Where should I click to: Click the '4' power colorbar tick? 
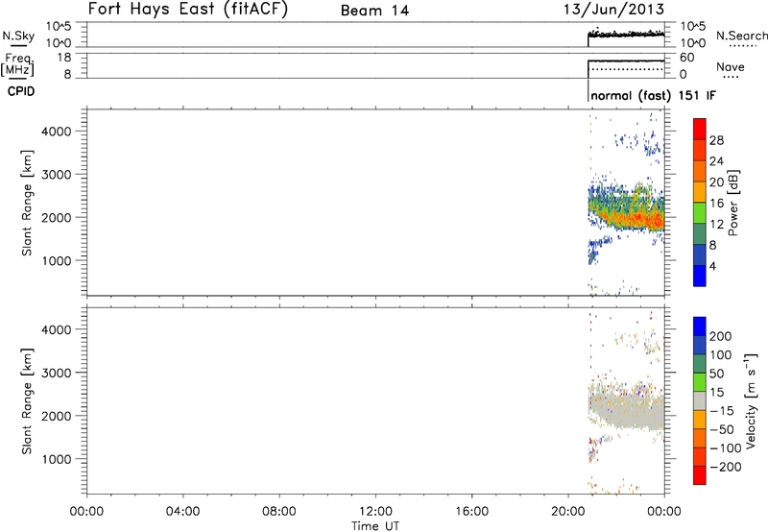tap(712, 266)
